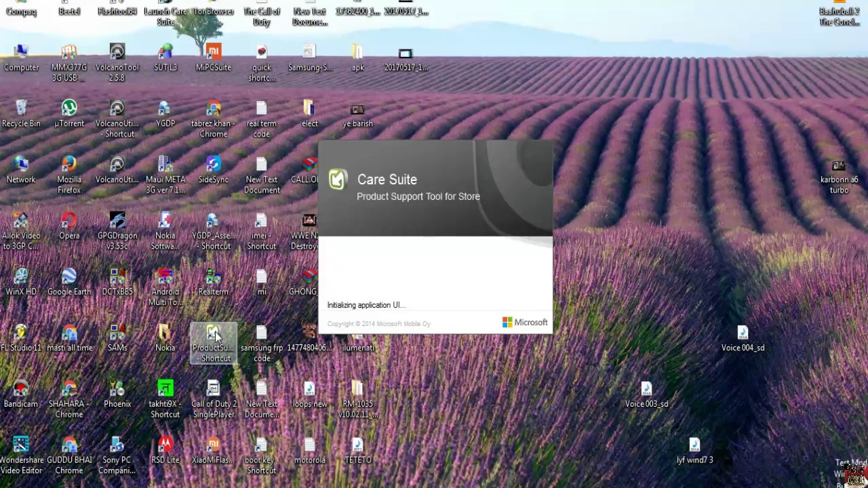868x488 pixels.
Task: Click 'Product Support Tool for Store' subtitle
Action: 418,197
